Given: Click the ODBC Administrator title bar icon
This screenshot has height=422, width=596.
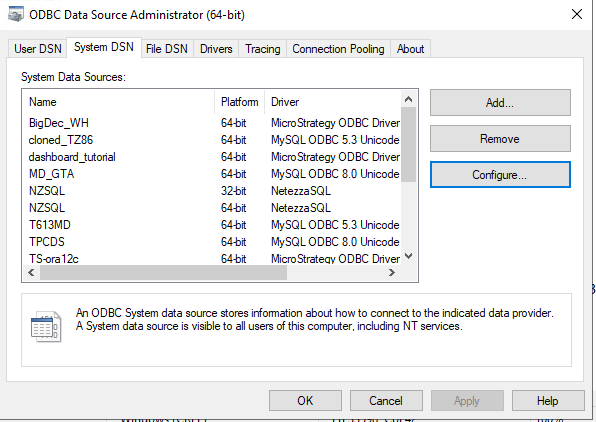Looking at the screenshot, I should point(15,14).
